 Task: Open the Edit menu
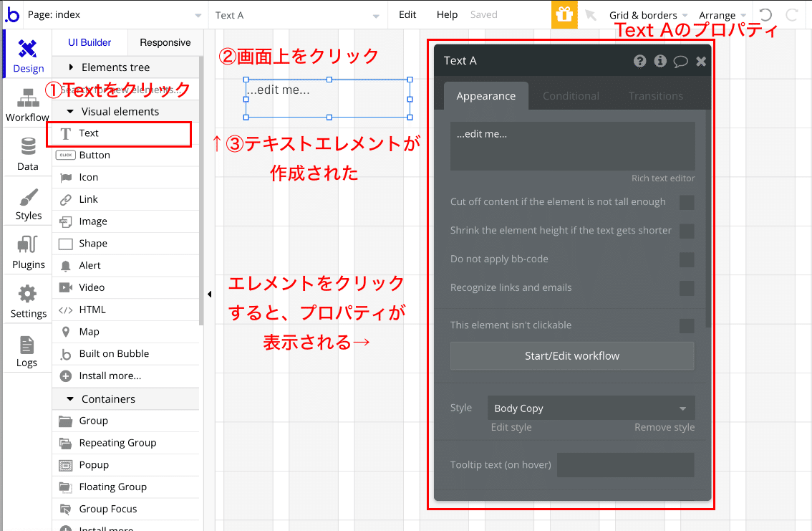coord(407,14)
